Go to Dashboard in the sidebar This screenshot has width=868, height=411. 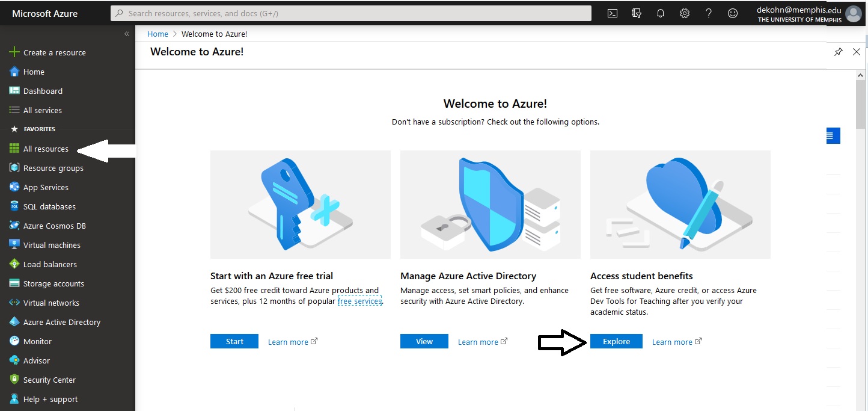coord(43,91)
